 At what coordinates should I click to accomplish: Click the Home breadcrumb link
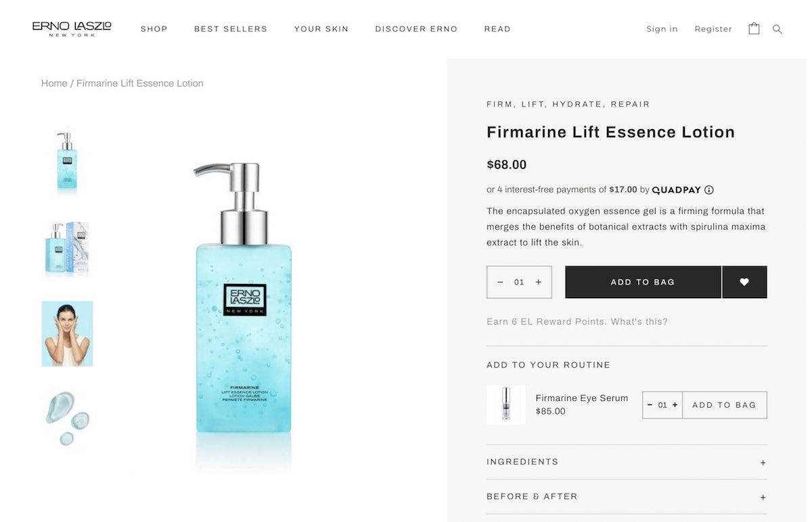[54, 83]
